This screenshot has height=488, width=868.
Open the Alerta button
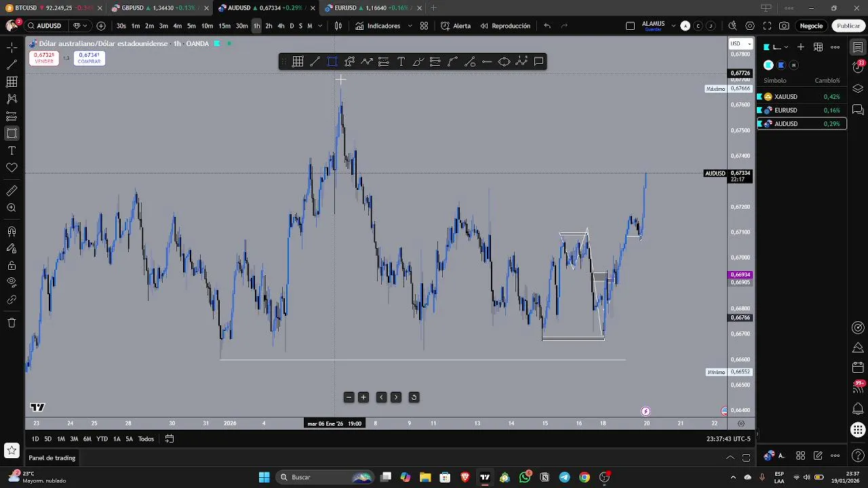pos(456,26)
